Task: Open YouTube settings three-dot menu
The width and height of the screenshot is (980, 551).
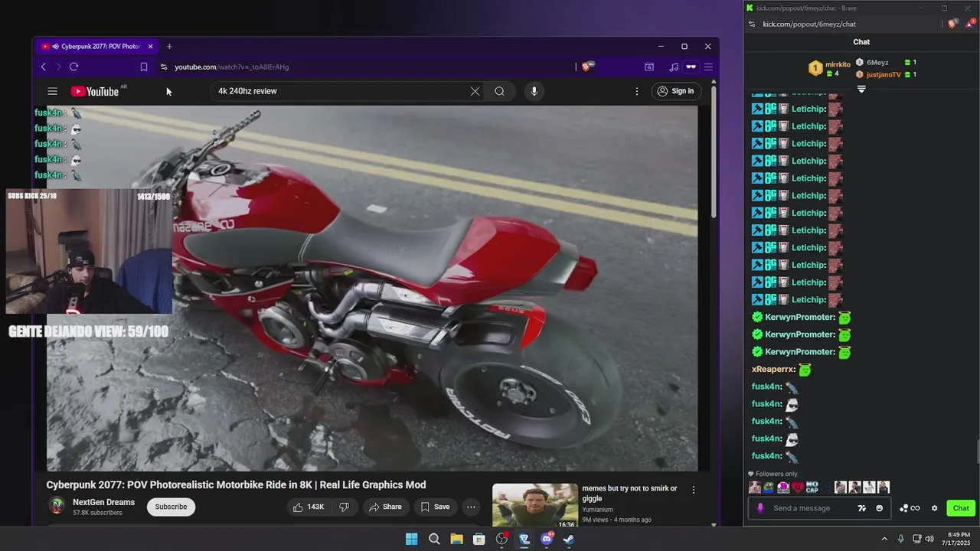Action: 636,91
